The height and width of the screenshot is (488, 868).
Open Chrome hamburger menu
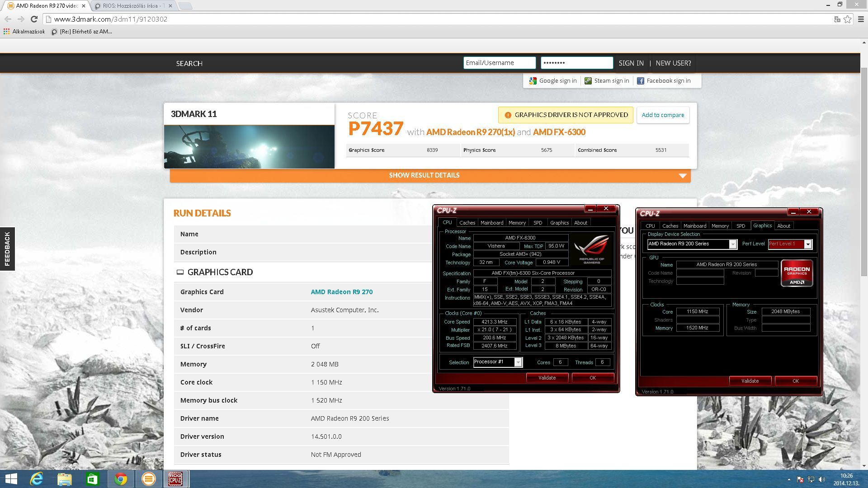(861, 19)
